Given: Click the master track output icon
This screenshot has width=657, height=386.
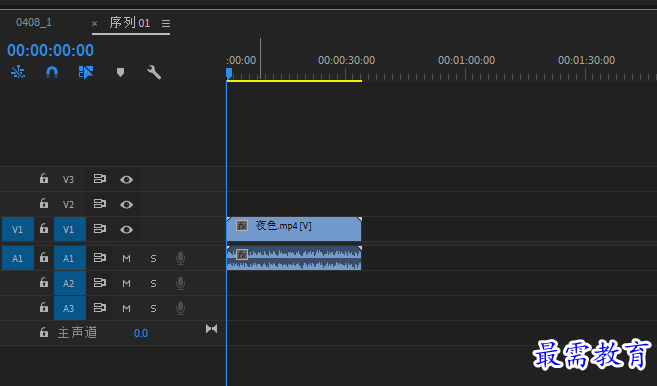Looking at the screenshot, I should coord(212,329).
